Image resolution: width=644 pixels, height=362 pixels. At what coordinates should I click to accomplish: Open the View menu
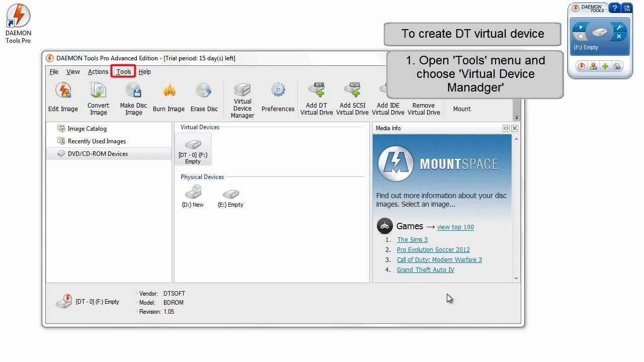click(73, 72)
